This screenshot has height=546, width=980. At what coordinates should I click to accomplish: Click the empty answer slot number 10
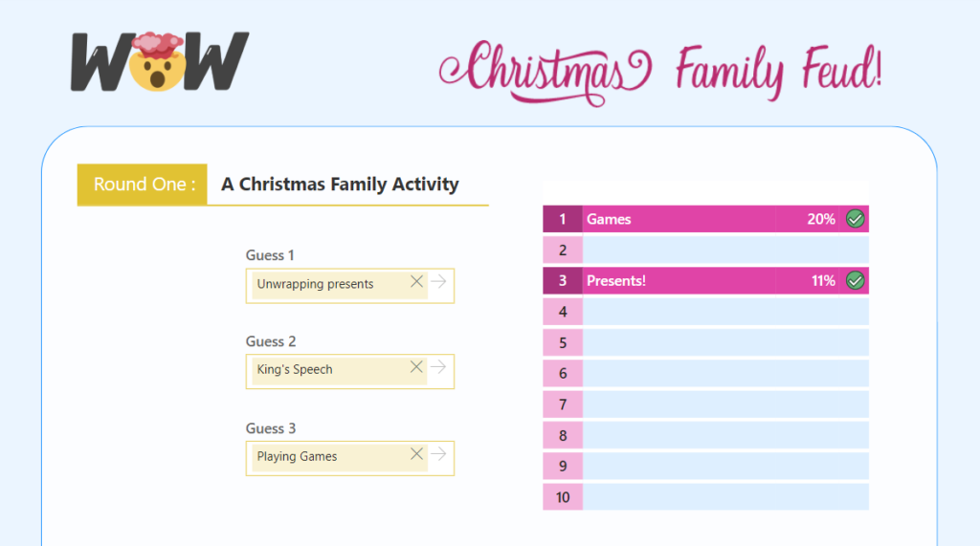[724, 497]
